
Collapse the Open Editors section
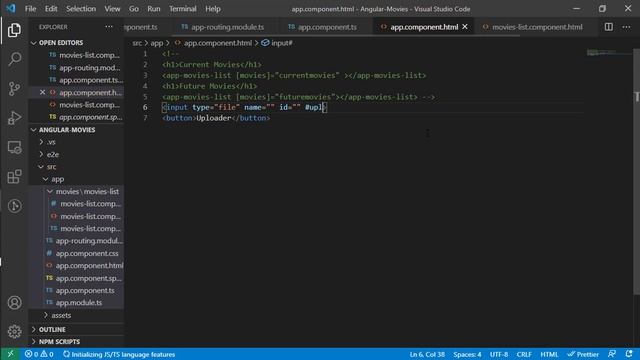[x=33, y=43]
